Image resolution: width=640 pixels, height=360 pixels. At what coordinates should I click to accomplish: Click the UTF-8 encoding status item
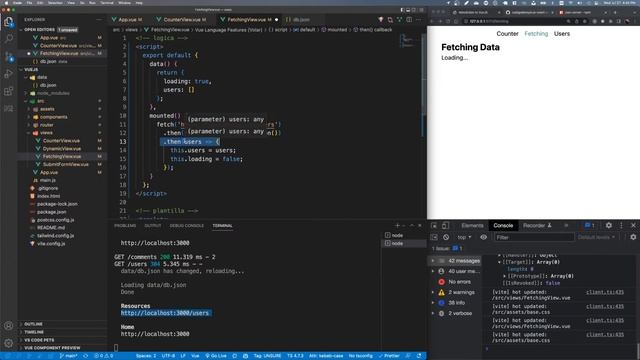[168, 356]
